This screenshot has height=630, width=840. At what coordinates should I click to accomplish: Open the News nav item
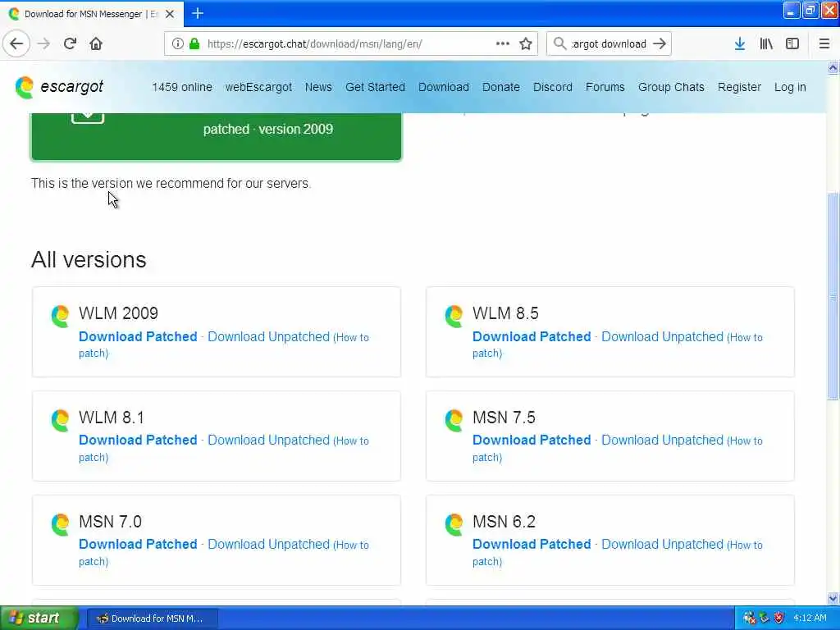(x=318, y=87)
